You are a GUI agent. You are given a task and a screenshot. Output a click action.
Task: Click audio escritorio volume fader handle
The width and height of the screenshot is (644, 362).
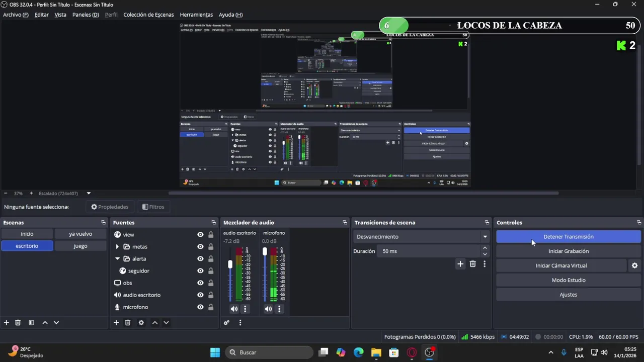pos(230,264)
